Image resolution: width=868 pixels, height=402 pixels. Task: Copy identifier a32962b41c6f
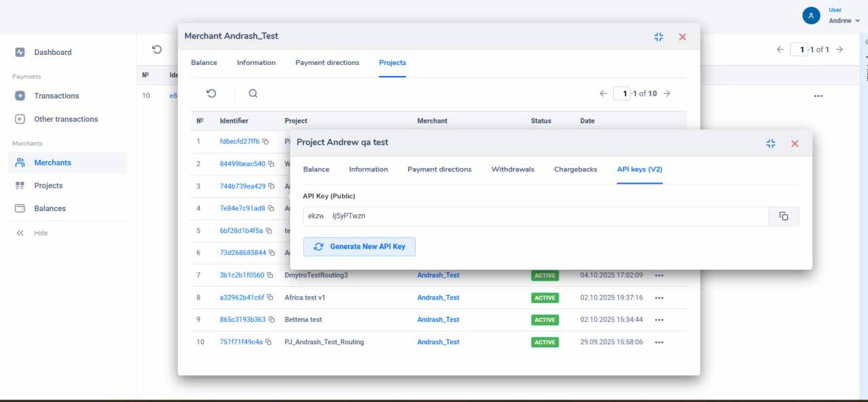(x=271, y=298)
